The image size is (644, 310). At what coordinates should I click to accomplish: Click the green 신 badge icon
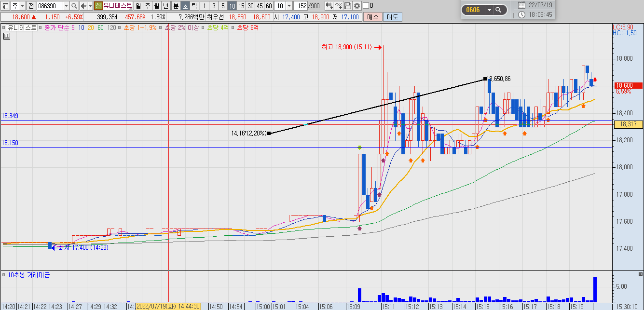tap(98, 6)
